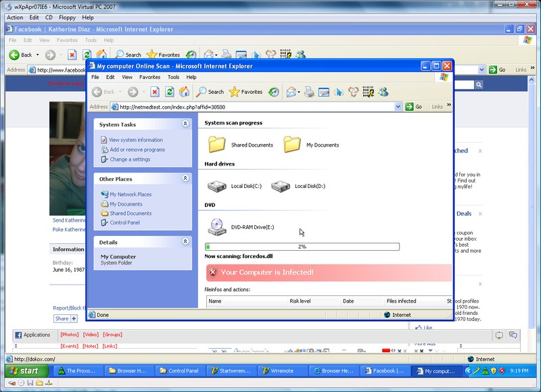Click the Add or remove programs link
The height and width of the screenshot is (392, 541).
tap(137, 149)
